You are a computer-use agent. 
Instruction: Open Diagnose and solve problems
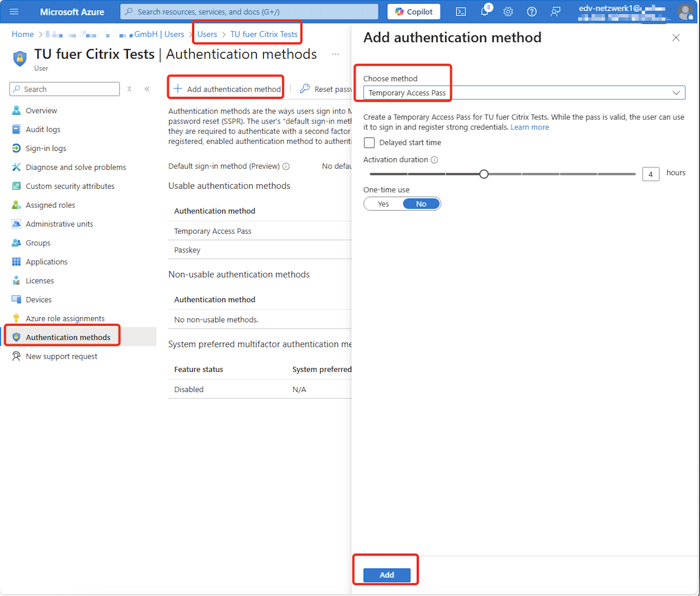tap(76, 167)
